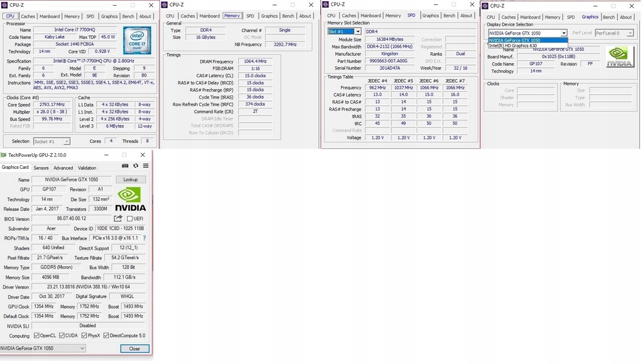Click the GDDR5 (Micron) memory type value
643x364 pixels.
[56, 267]
